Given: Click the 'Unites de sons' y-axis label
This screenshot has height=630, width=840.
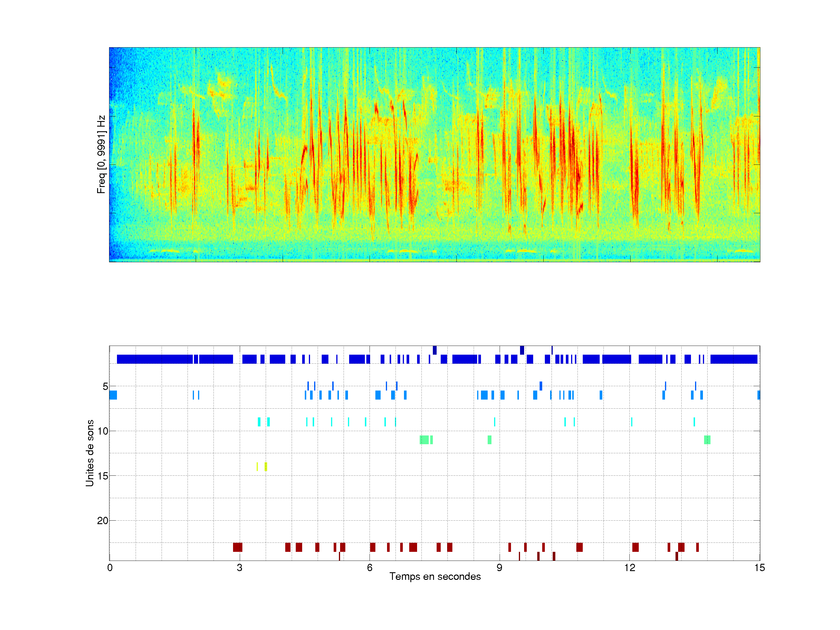Looking at the screenshot, I should click(x=90, y=453).
